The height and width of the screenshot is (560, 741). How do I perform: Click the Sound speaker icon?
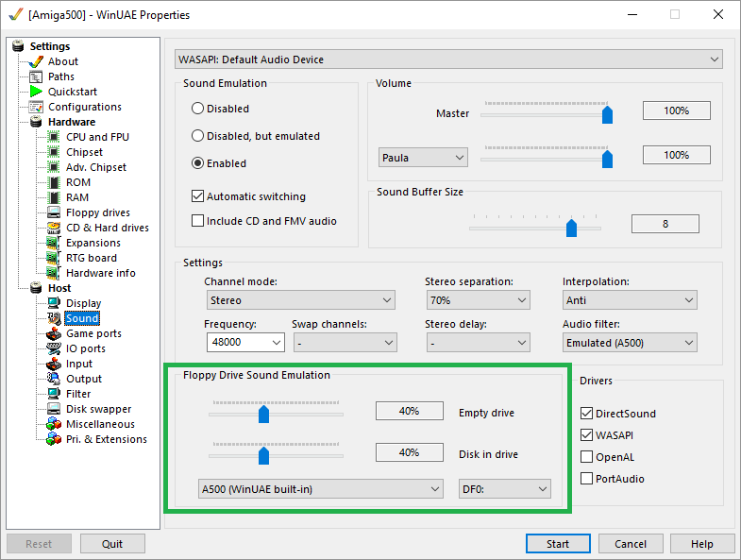[x=54, y=318]
